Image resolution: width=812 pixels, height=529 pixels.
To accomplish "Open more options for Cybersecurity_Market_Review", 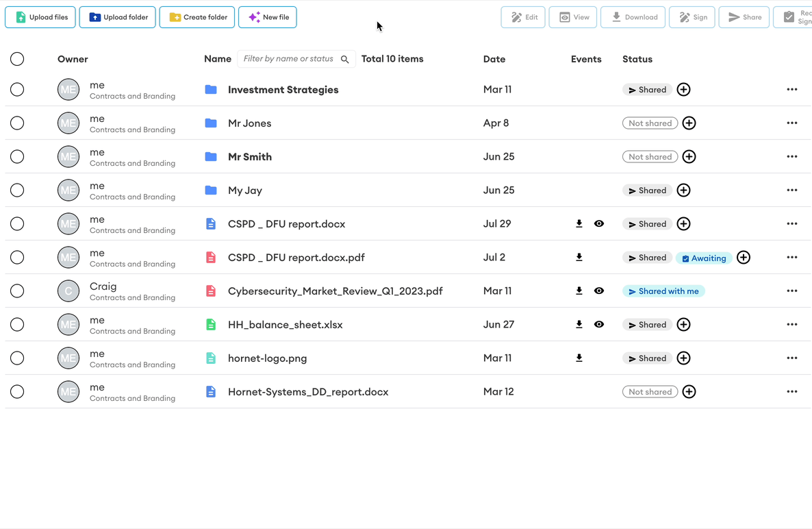I will (792, 291).
